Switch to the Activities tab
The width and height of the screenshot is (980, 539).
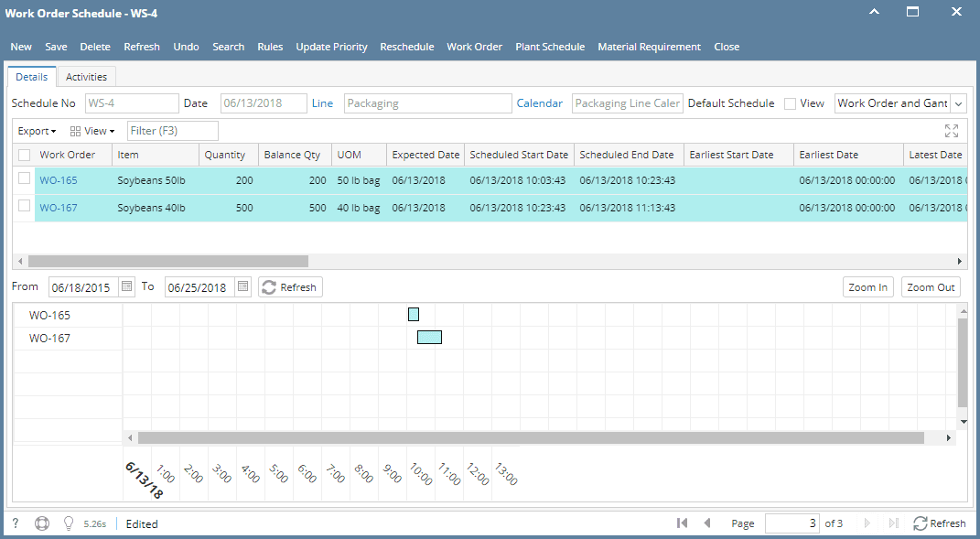(x=86, y=77)
